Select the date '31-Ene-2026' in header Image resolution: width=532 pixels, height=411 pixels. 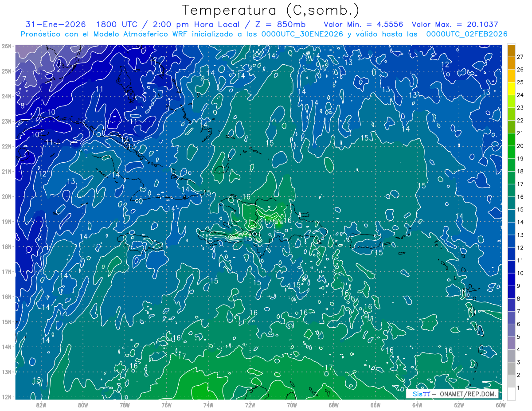(56, 25)
